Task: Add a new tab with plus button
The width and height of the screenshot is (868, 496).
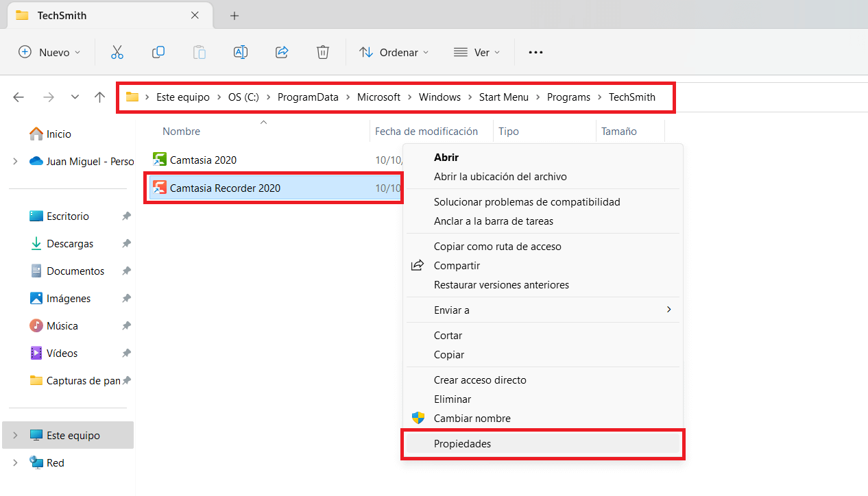Action: [x=234, y=16]
